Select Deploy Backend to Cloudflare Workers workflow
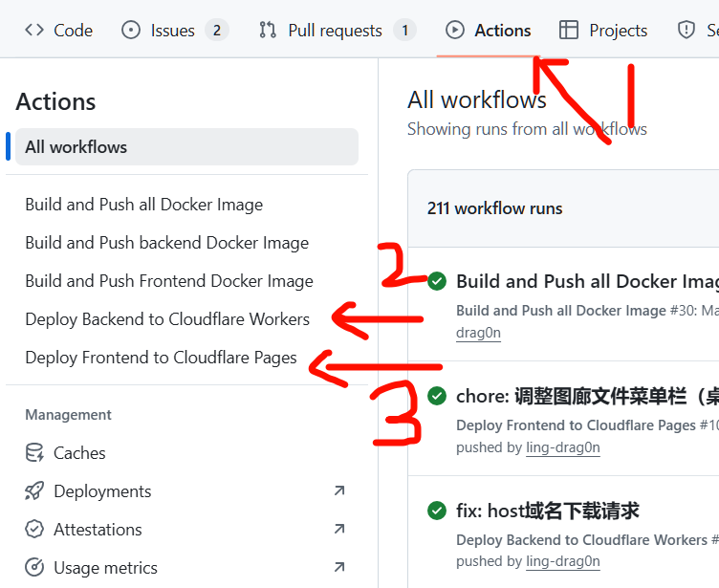The image size is (719, 588). point(167,319)
